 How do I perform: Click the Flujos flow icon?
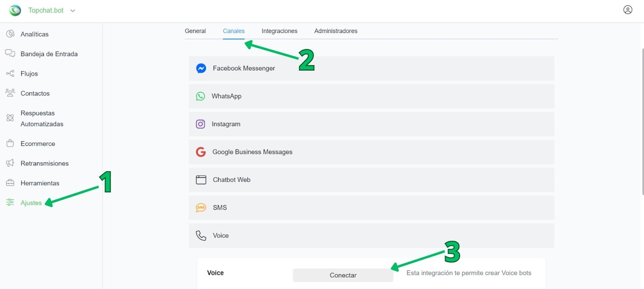(10, 73)
